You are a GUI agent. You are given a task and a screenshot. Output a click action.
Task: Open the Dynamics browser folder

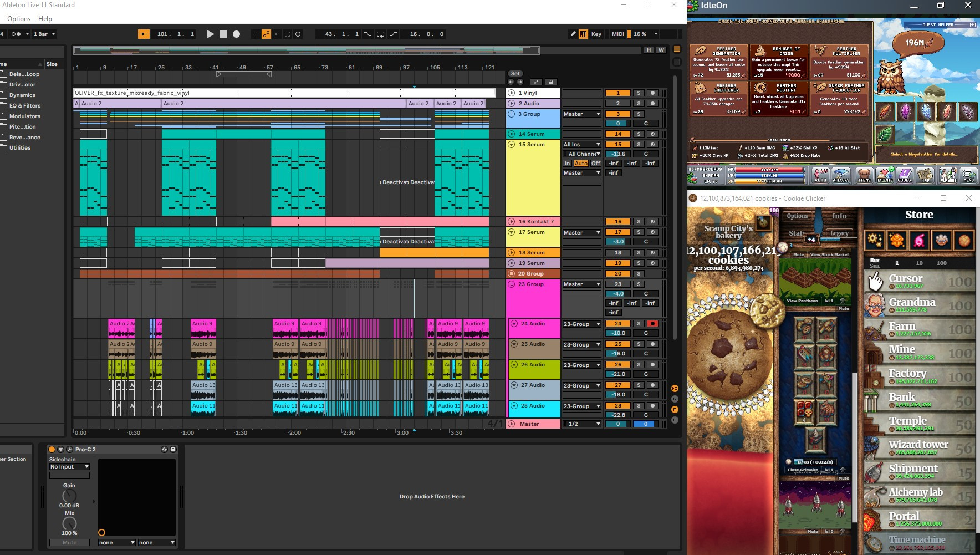(x=22, y=95)
